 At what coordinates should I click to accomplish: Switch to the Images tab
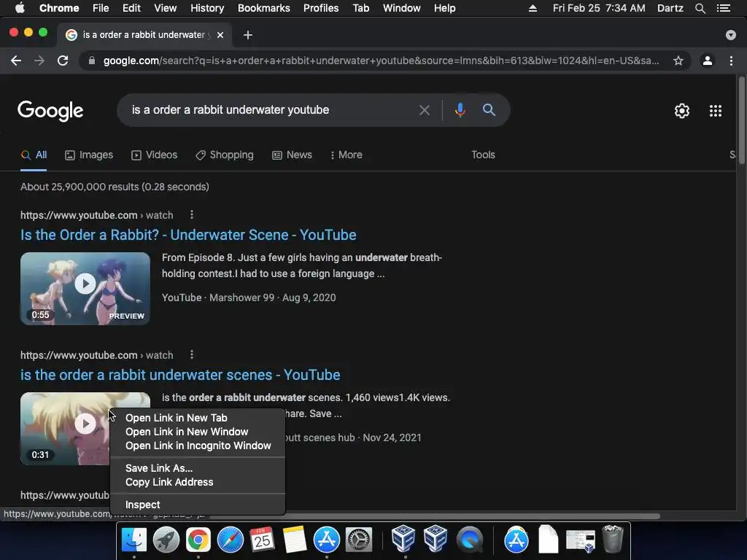point(89,155)
